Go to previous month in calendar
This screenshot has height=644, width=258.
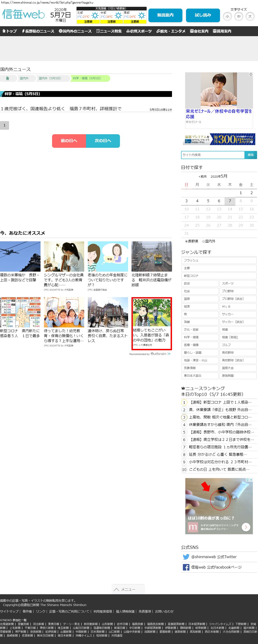tap(202, 176)
